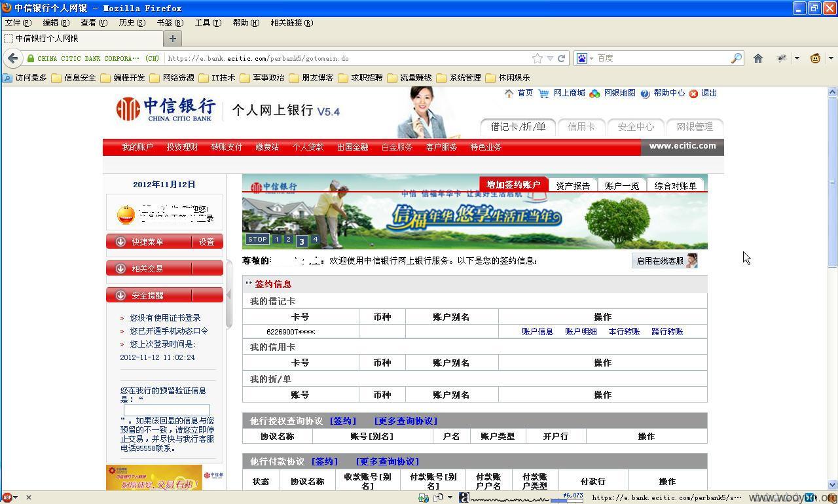
Task: Click the reserved verification info text box
Action: point(167,410)
